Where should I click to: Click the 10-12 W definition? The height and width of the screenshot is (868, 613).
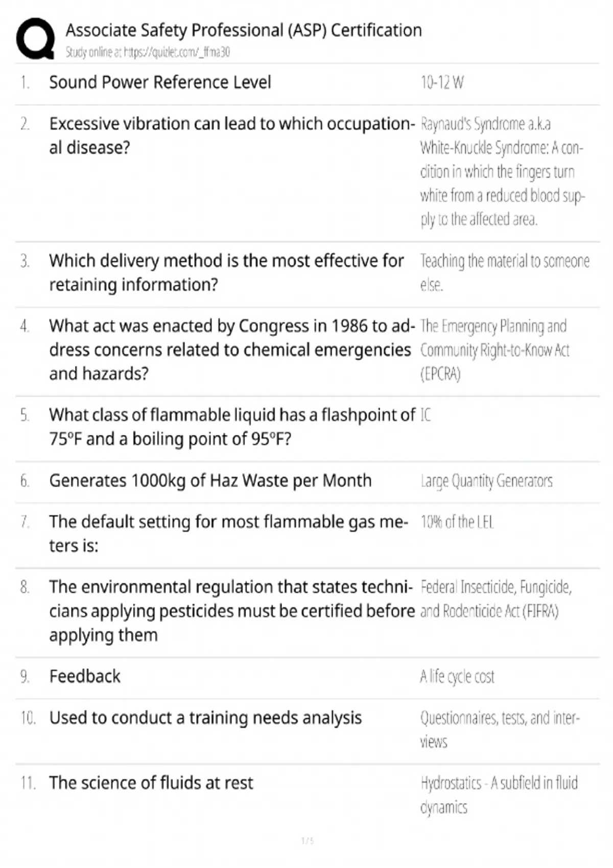click(442, 82)
